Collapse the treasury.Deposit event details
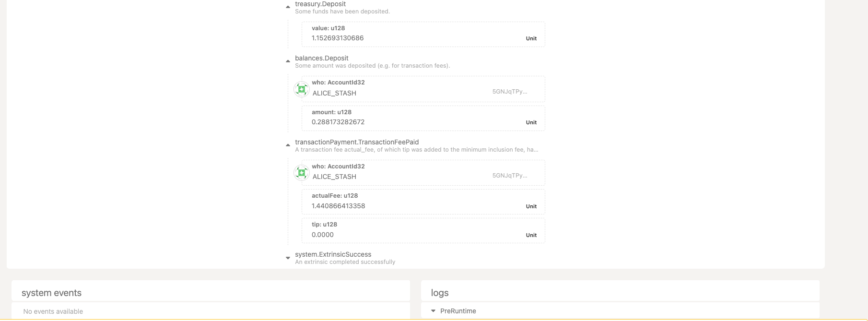 click(x=288, y=7)
